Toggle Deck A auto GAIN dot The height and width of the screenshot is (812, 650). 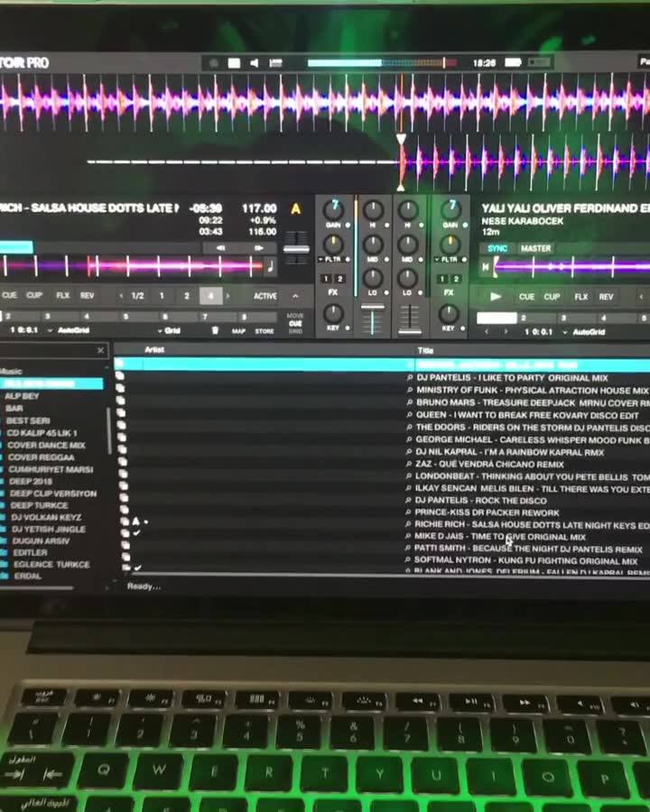coord(348,225)
